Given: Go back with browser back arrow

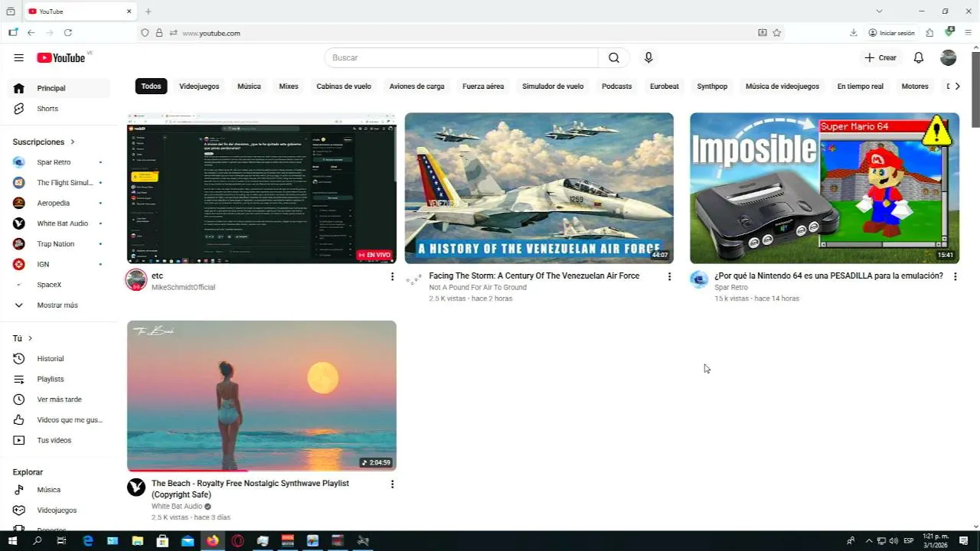Looking at the screenshot, I should point(31,33).
